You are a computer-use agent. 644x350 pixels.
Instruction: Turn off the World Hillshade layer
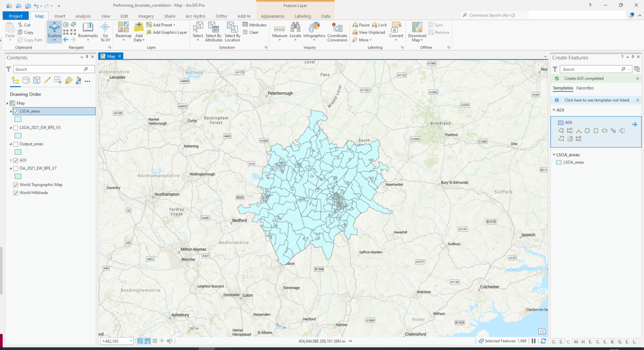click(16, 192)
